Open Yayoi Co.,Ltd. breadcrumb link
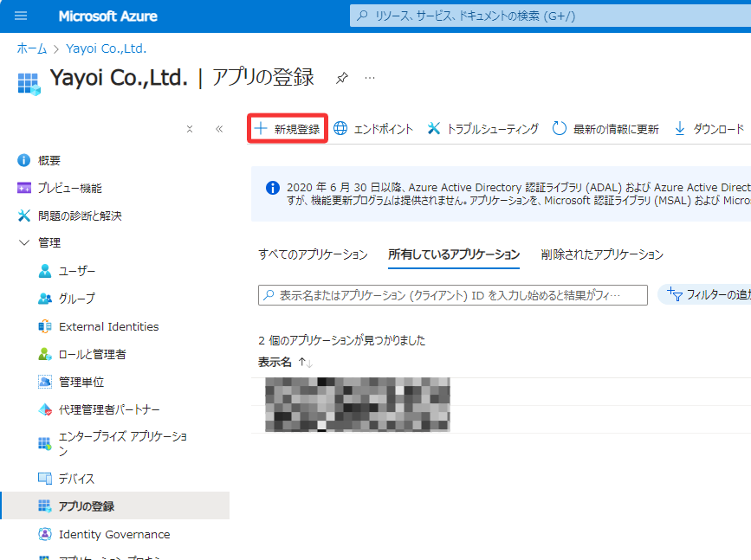This screenshot has width=751, height=560. (107, 48)
